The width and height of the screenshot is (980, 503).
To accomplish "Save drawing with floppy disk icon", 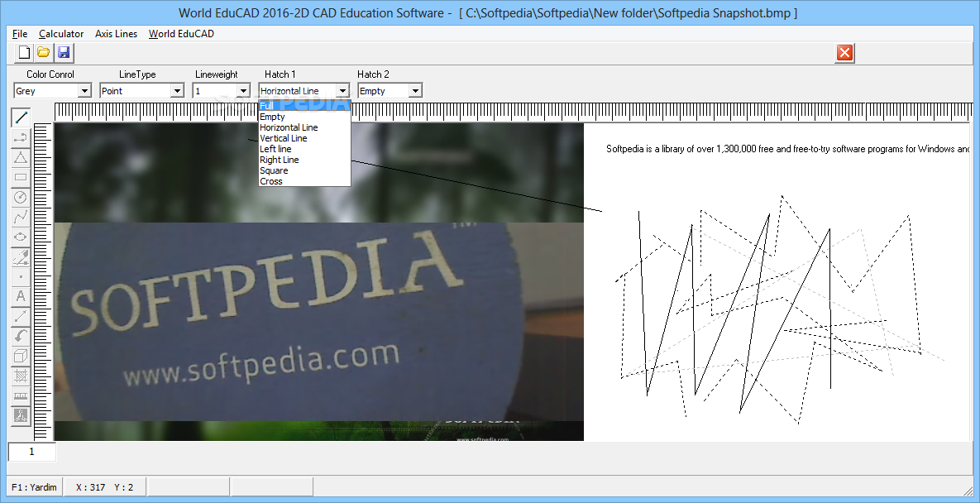I will pos(64,52).
